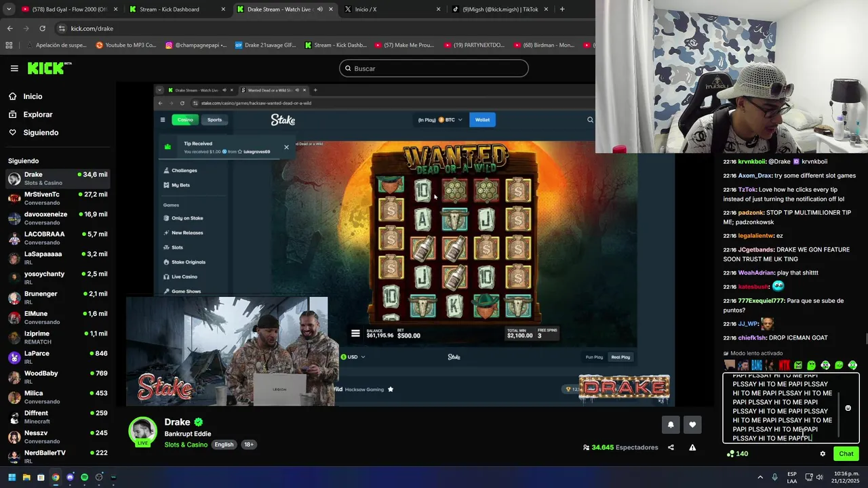The height and width of the screenshot is (488, 868).
Task: Send message with the Chat button
Action: click(x=846, y=454)
